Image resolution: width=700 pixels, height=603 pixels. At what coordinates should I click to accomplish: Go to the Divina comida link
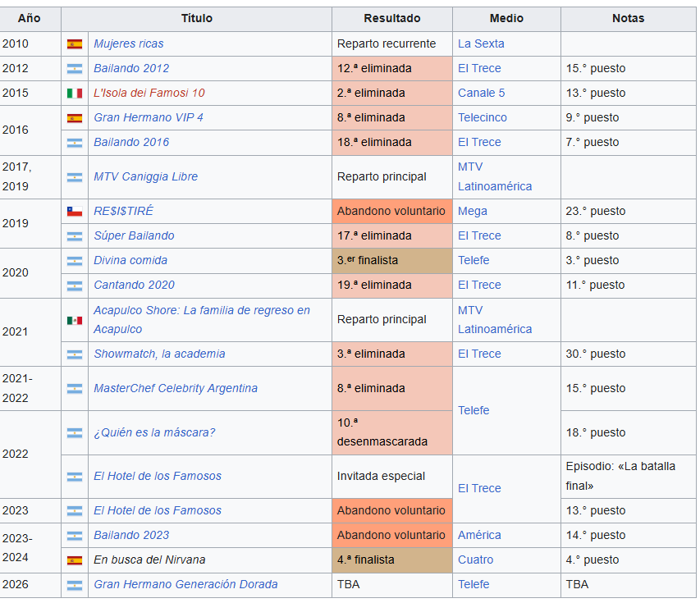[130, 260]
